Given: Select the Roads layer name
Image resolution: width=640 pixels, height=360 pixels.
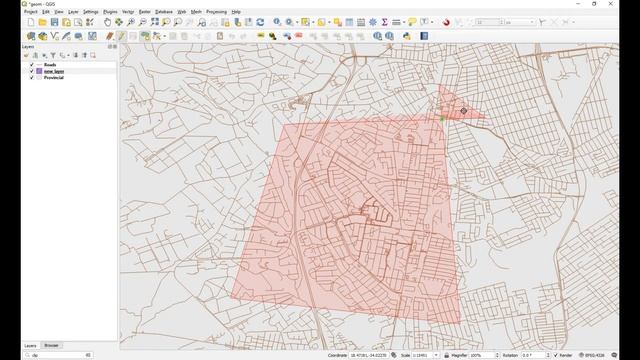Looking at the screenshot, I should pos(50,64).
